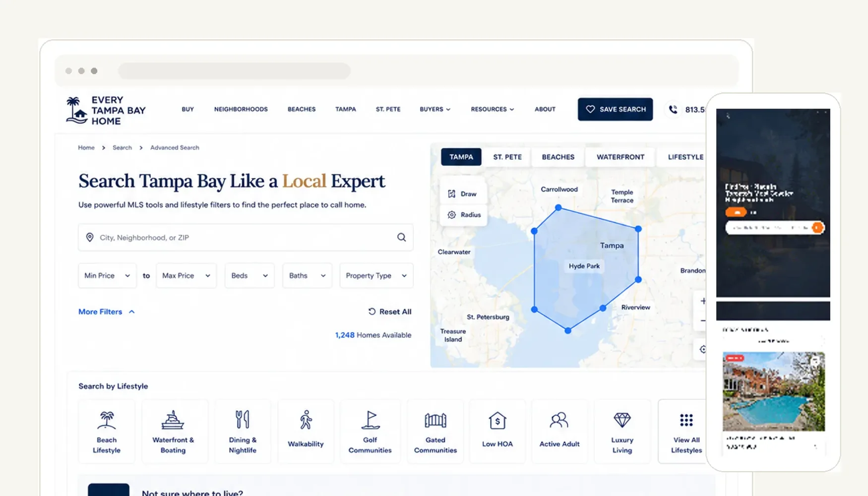Open the About navigation item

(545, 109)
